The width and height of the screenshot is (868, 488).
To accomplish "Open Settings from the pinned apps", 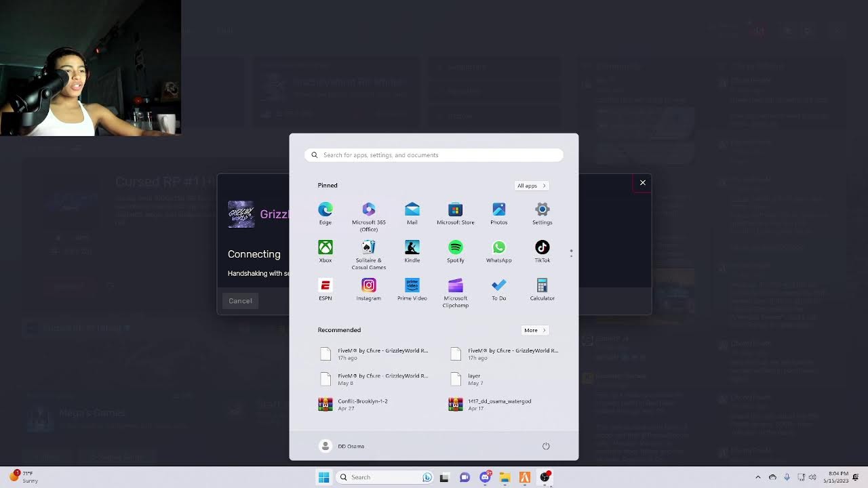I will pos(542,213).
